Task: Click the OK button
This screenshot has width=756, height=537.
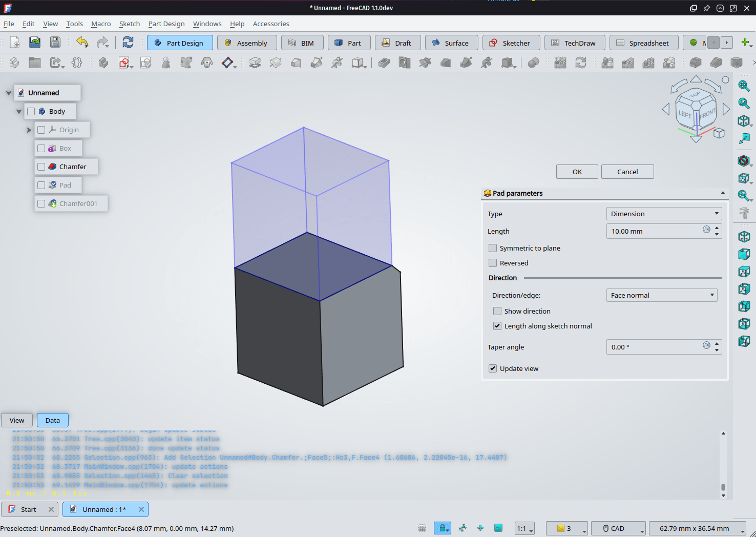Action: tap(577, 172)
